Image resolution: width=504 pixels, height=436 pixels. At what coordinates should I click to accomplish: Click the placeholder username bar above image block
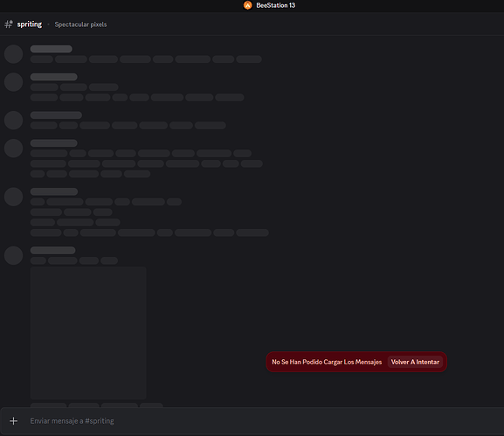pyautogui.click(x=52, y=250)
